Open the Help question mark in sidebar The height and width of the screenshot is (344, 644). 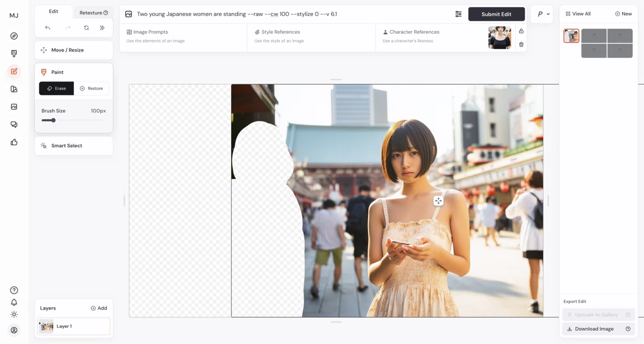pyautogui.click(x=14, y=290)
